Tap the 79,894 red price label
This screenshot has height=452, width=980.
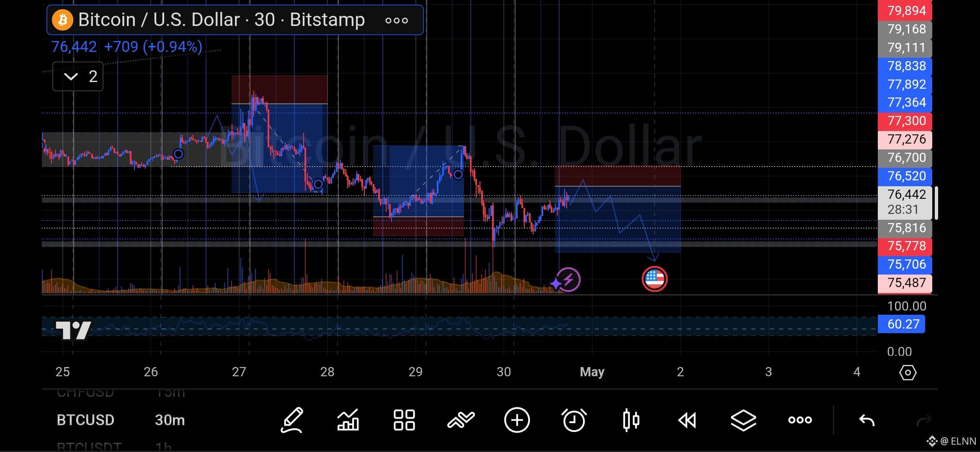click(905, 10)
